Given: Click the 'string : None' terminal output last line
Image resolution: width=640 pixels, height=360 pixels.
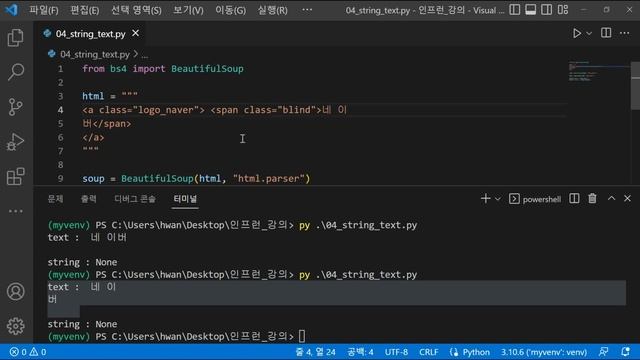Looking at the screenshot, I should [x=82, y=324].
